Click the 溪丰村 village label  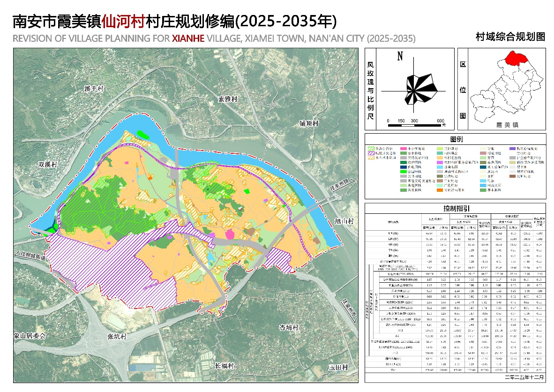pyautogui.click(x=93, y=89)
